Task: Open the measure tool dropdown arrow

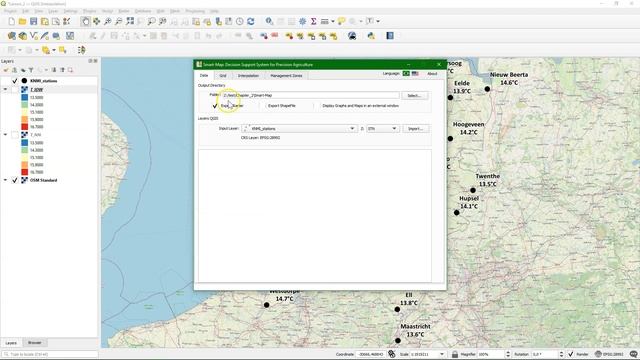Action: (x=332, y=21)
